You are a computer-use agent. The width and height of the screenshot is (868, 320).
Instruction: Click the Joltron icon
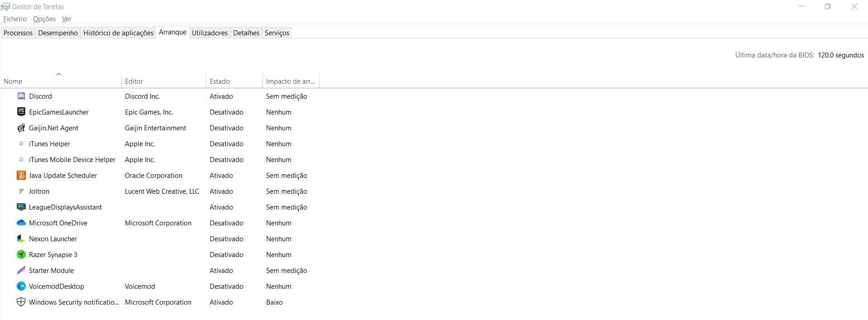tap(21, 191)
